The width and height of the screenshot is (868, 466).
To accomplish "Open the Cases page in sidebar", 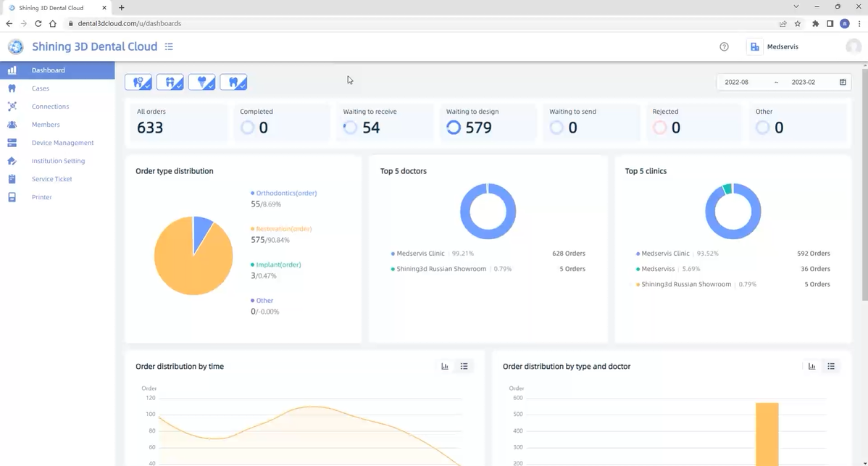I will 41,88.
